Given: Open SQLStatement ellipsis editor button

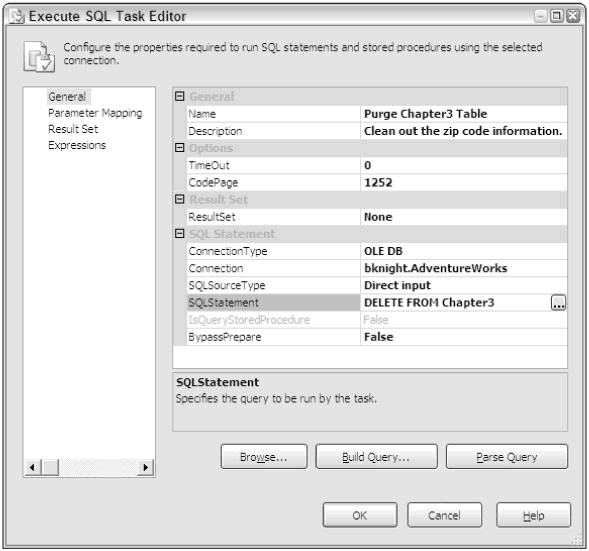Looking at the screenshot, I should pos(558,303).
